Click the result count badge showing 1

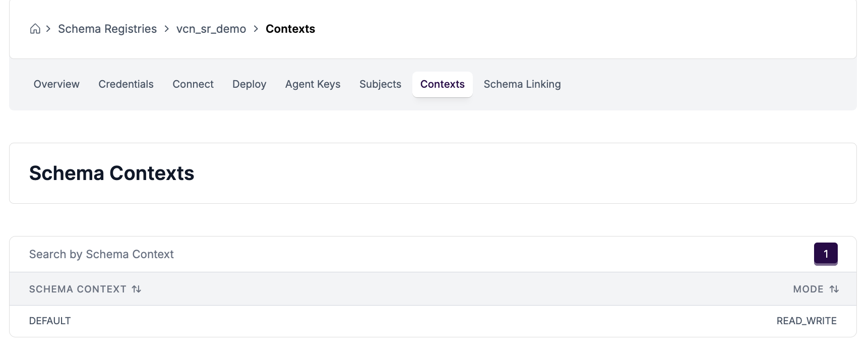point(825,254)
